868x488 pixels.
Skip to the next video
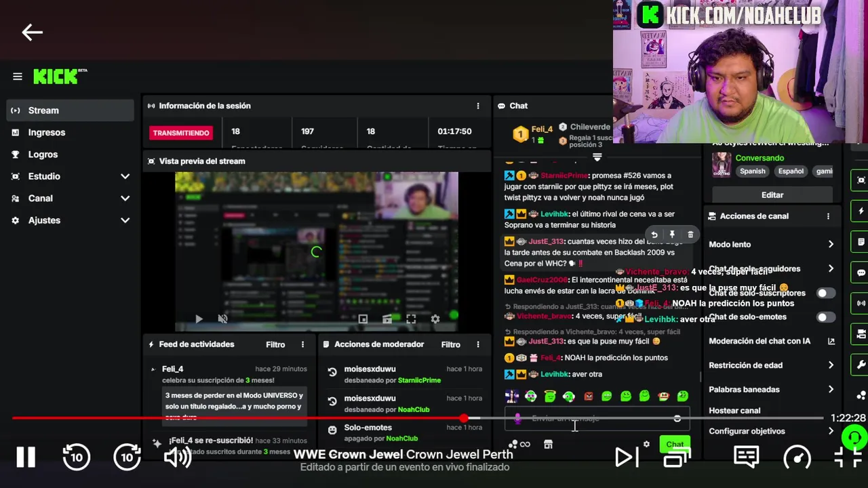coord(626,458)
